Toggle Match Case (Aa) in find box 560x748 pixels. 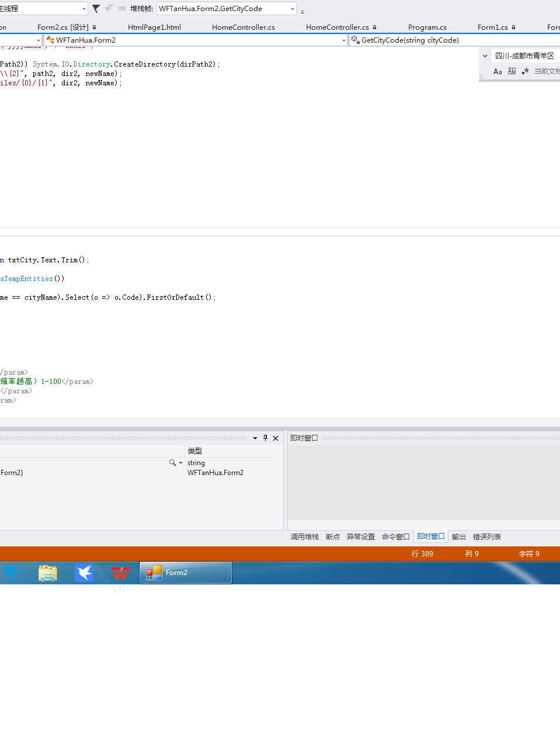498,71
